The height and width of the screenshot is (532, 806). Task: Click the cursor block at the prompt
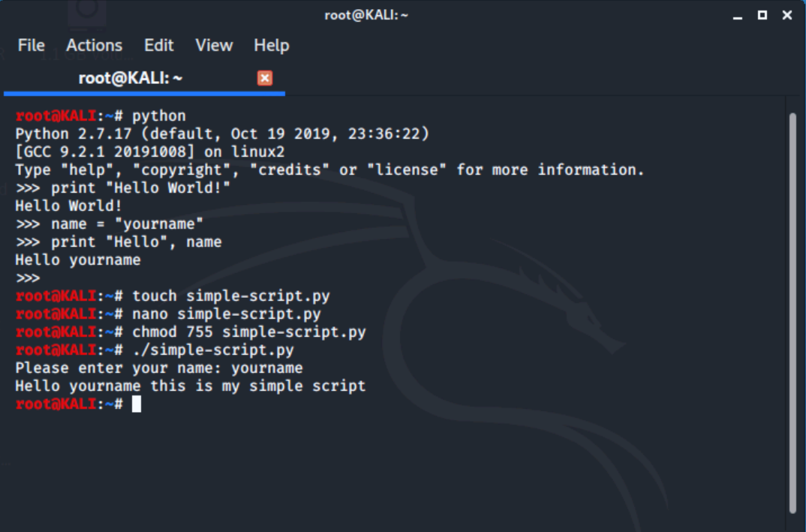pos(137,404)
